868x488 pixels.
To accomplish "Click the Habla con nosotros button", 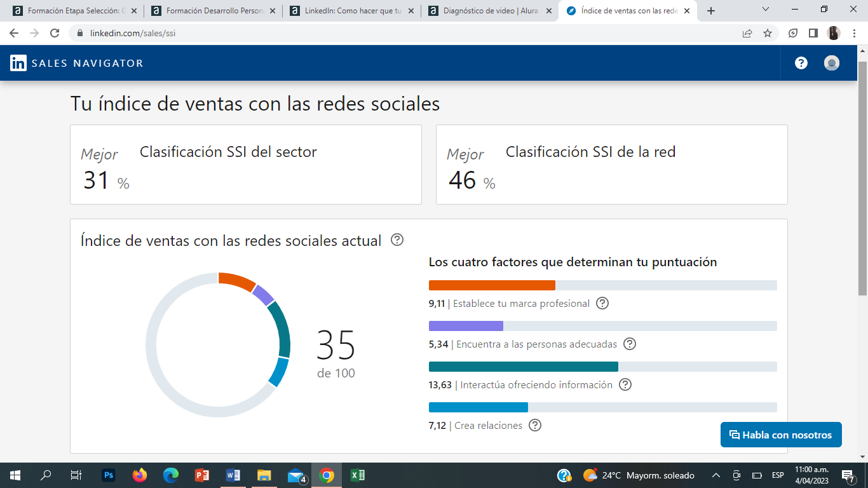I will point(781,435).
